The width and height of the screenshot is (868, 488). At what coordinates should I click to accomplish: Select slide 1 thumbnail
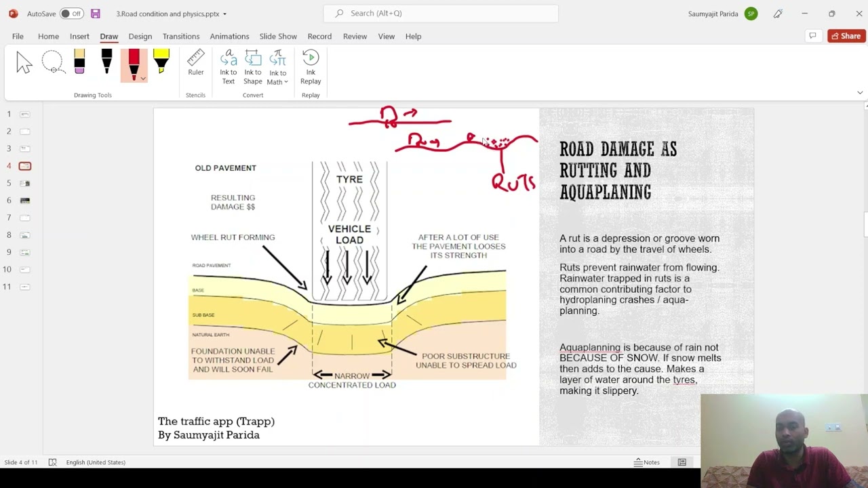point(25,114)
